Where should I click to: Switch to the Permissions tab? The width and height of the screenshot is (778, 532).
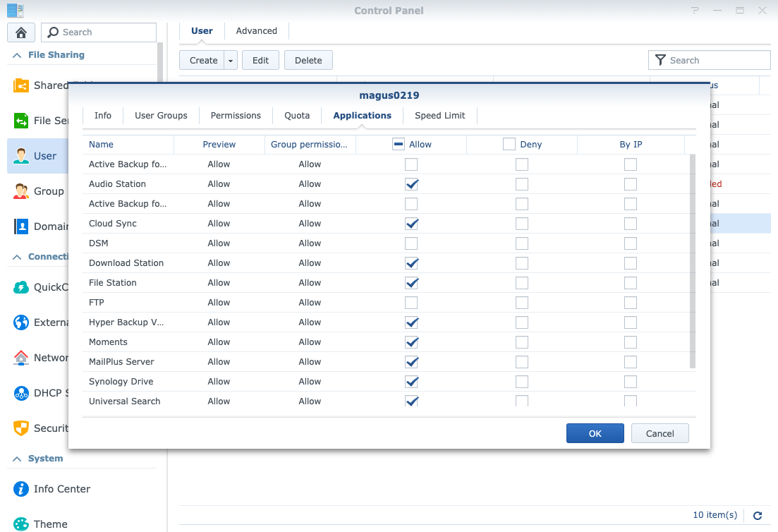pos(236,116)
